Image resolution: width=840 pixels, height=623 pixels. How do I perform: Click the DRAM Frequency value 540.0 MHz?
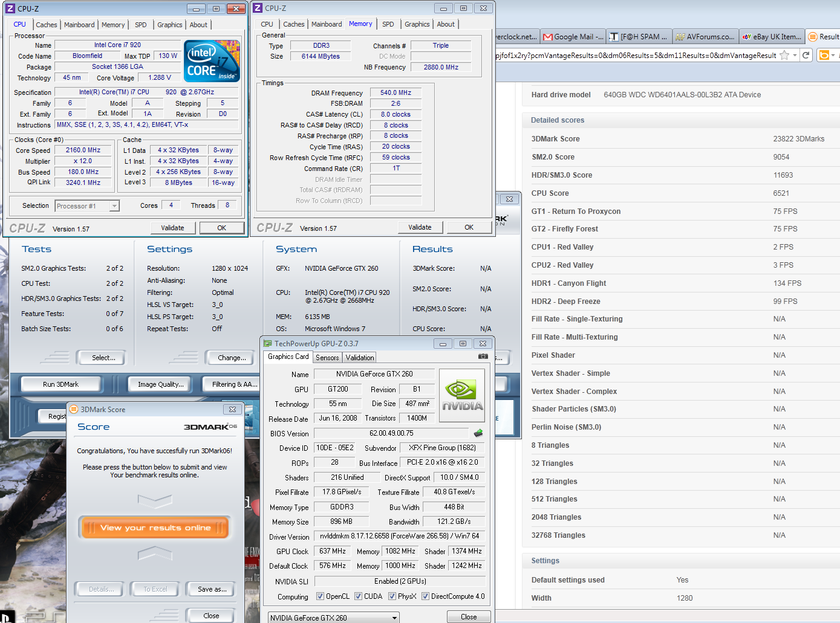click(396, 92)
